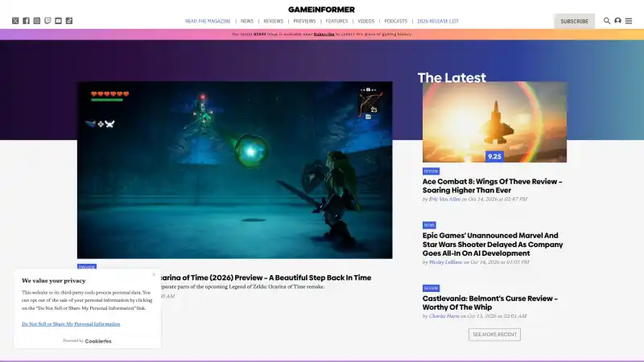This screenshot has width=644, height=362.
Task: Open the News menu item
Action: [247, 21]
